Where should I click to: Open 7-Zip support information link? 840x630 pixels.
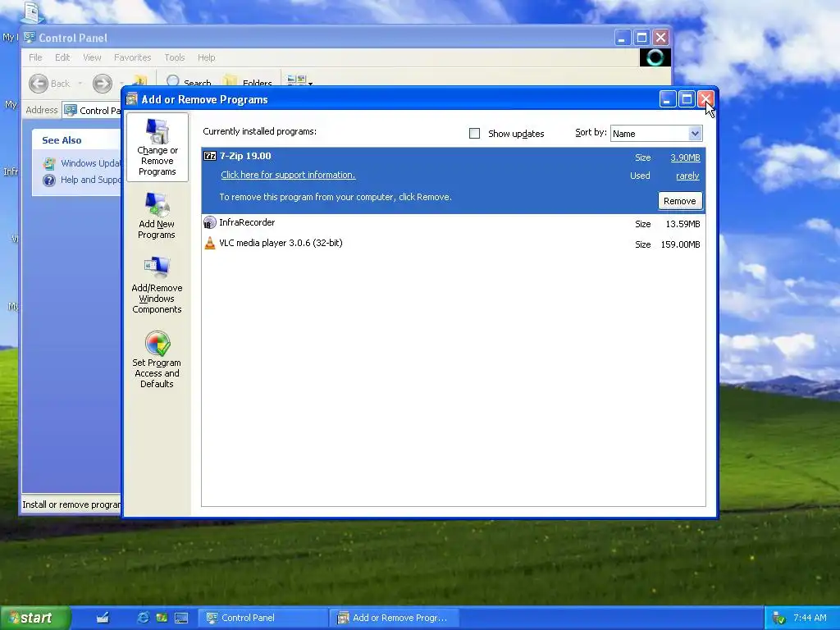[x=288, y=175]
